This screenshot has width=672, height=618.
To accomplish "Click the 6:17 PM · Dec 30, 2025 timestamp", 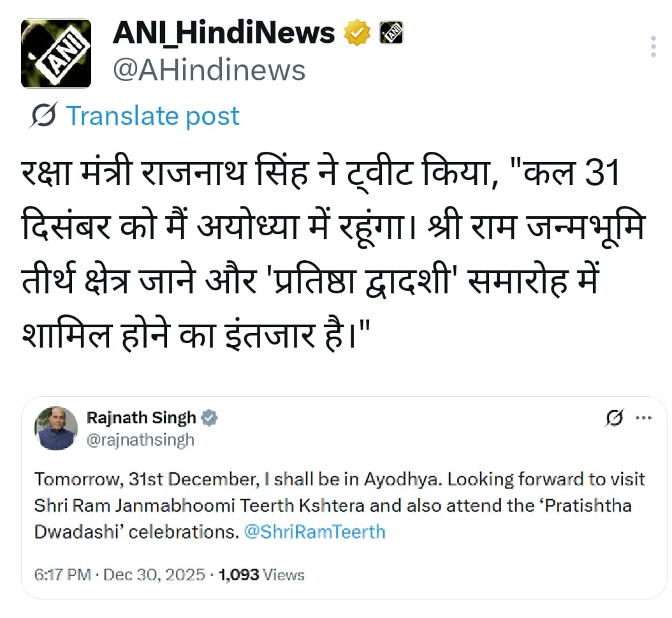I will [x=119, y=575].
